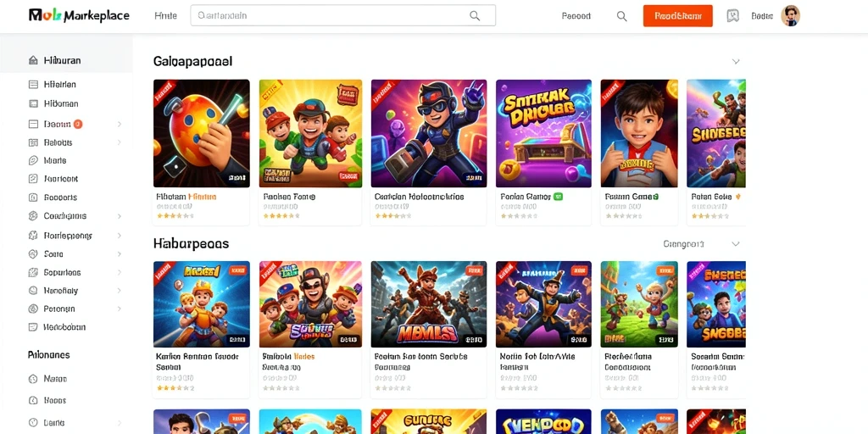
Task: Click the Soata globe icon in sidebar
Action: coord(33,254)
